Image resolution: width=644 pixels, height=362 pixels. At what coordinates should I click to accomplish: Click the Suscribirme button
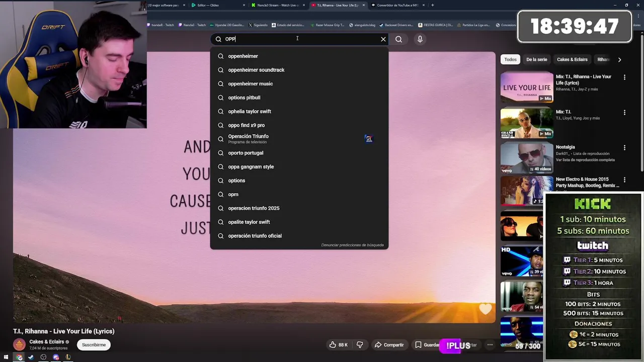[x=94, y=345]
